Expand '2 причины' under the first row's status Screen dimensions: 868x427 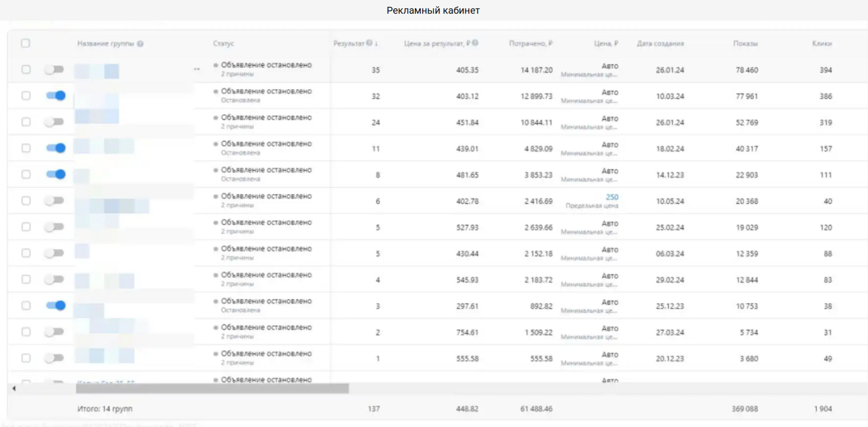tap(238, 74)
